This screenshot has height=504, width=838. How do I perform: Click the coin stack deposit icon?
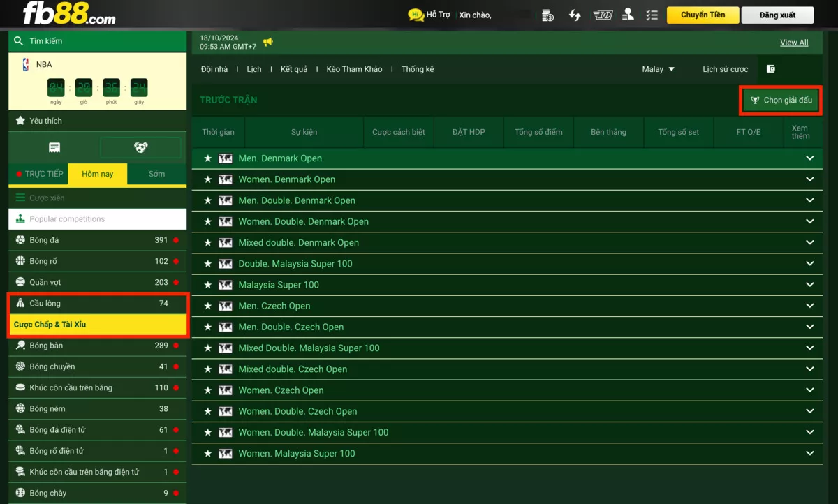click(x=547, y=15)
